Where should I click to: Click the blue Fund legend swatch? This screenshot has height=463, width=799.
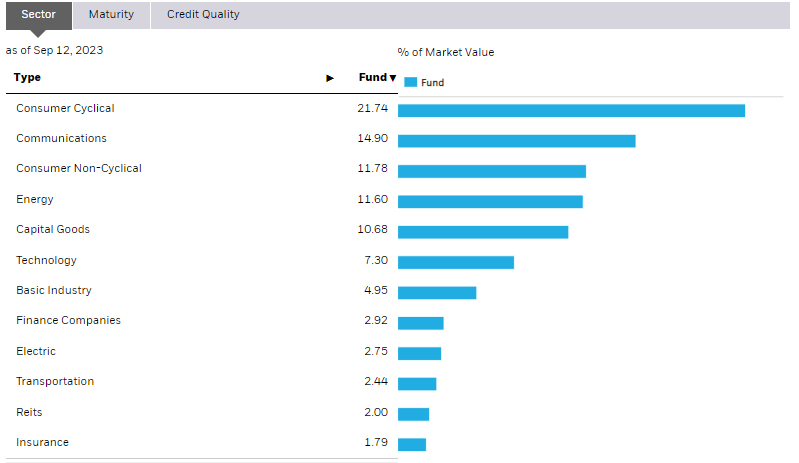(410, 83)
